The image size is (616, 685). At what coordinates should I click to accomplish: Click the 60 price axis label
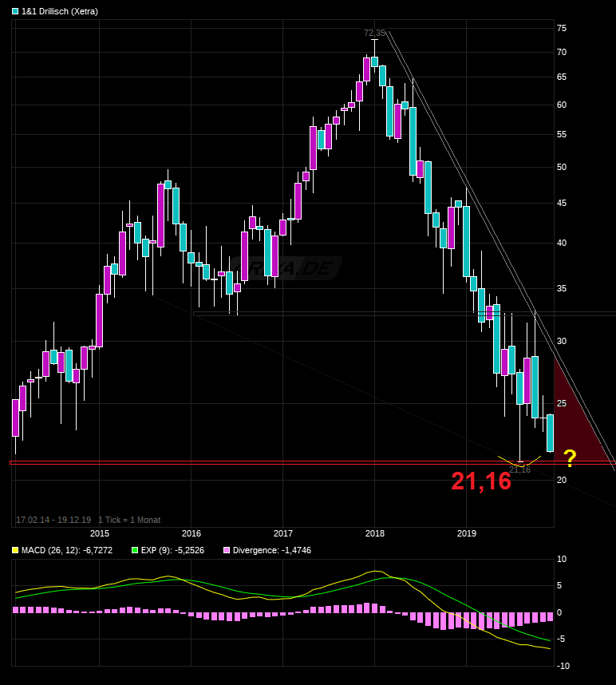[562, 105]
